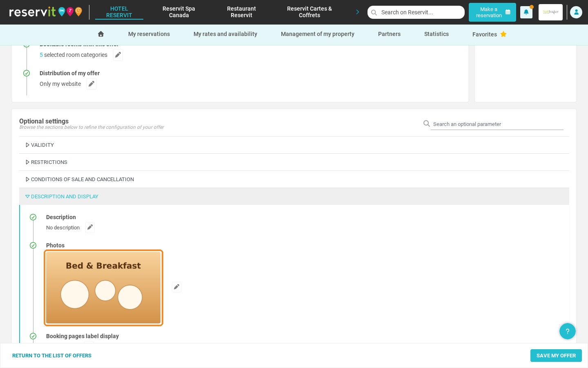Switch to Reservit Cartes & Coffrets tab
Viewport: 588px width, 368px height.
click(x=310, y=12)
